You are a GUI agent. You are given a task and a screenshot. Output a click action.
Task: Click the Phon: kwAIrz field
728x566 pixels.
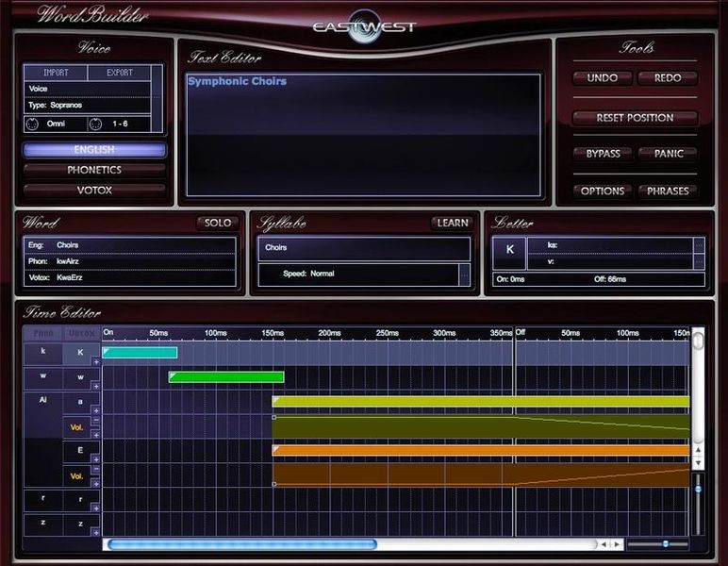[129, 261]
